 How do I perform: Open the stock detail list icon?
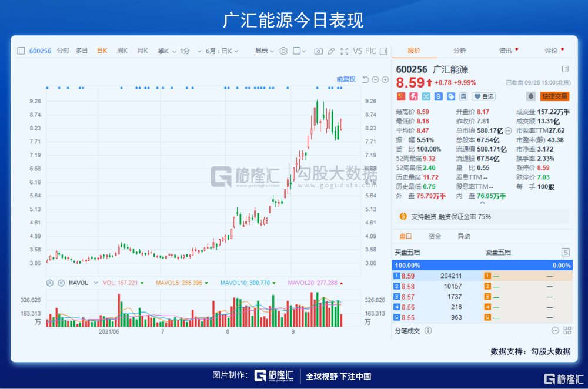click(x=565, y=69)
